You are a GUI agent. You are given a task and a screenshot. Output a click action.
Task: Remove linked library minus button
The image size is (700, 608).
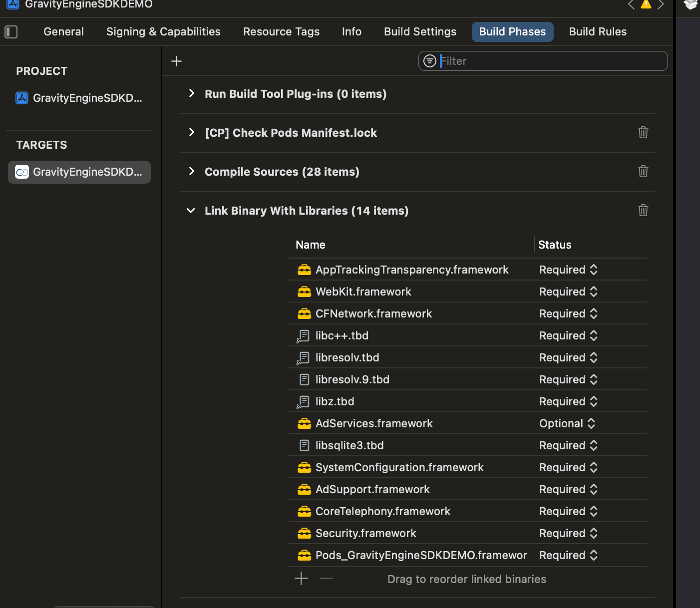click(326, 579)
